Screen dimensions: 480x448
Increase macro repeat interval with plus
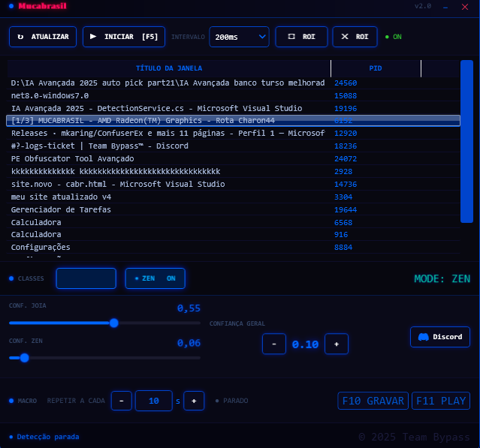(194, 401)
